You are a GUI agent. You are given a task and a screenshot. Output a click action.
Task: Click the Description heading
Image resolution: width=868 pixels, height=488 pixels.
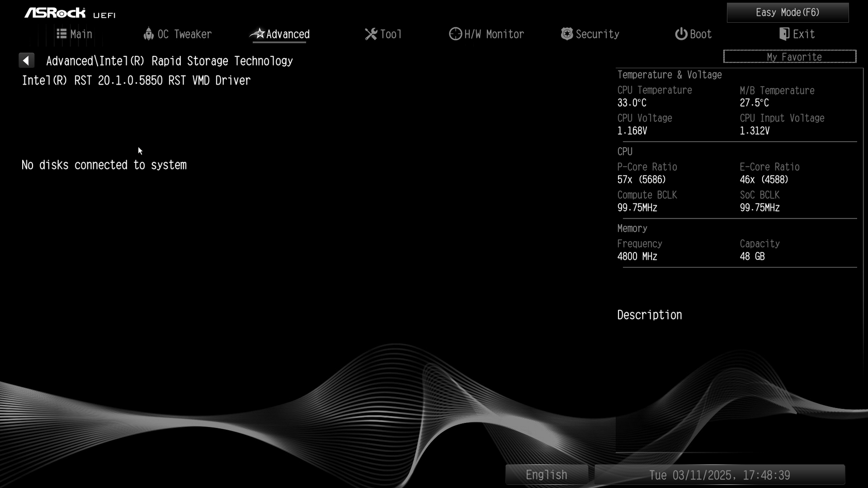pyautogui.click(x=650, y=315)
